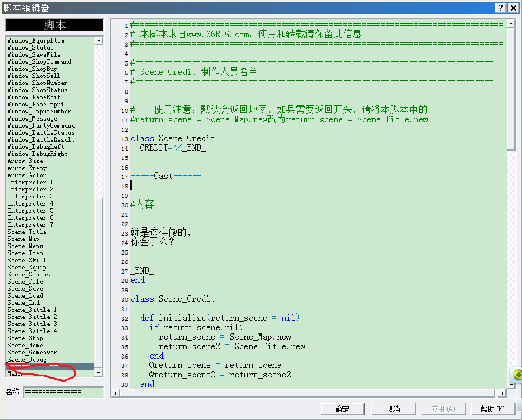This screenshot has height=420, width=522.
Task: Open the Interpreter 4 script
Action: coord(30,204)
